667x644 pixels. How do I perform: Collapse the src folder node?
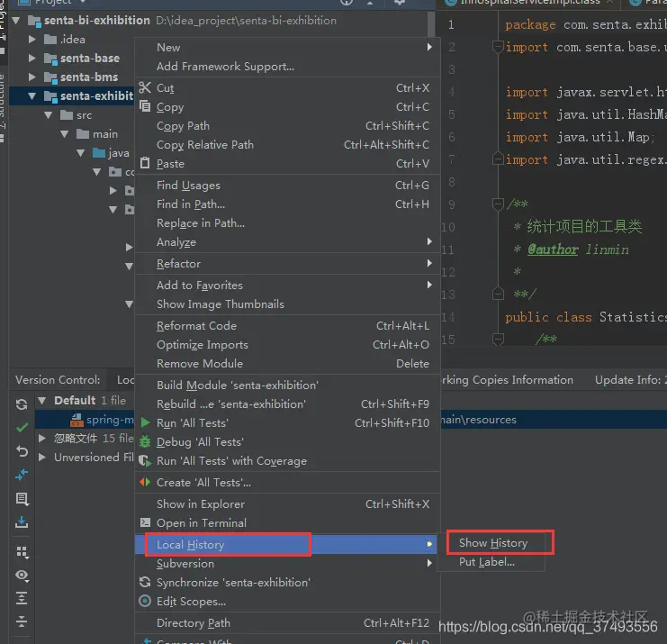coord(48,115)
